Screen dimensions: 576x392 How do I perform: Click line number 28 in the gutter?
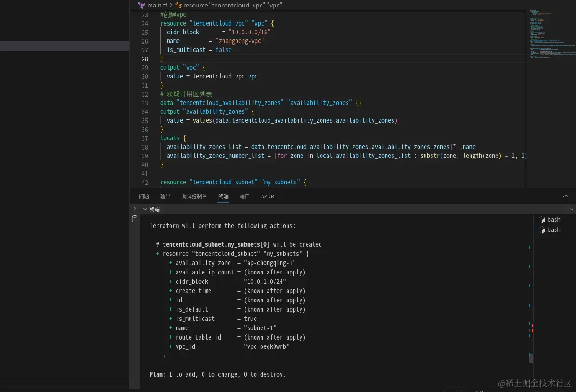click(145, 59)
